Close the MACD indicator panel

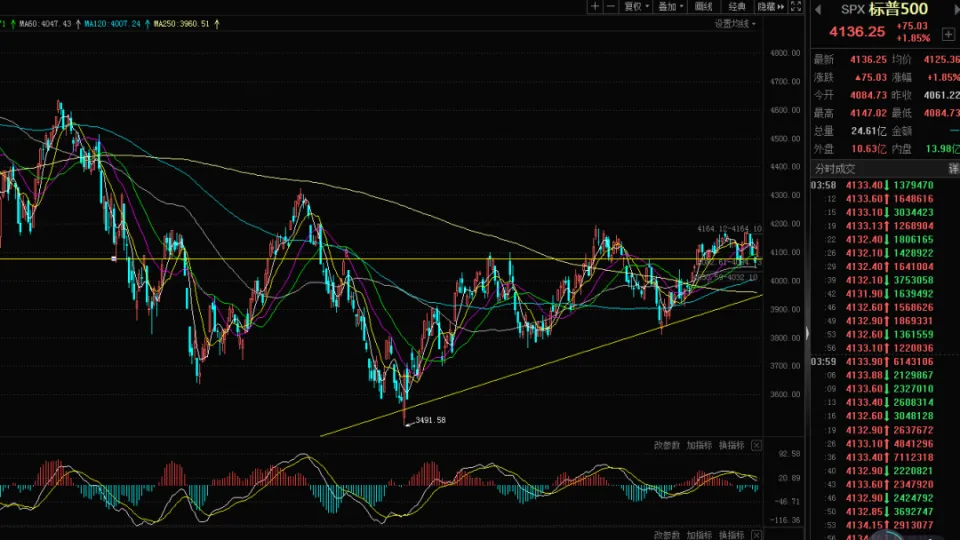[x=756, y=445]
